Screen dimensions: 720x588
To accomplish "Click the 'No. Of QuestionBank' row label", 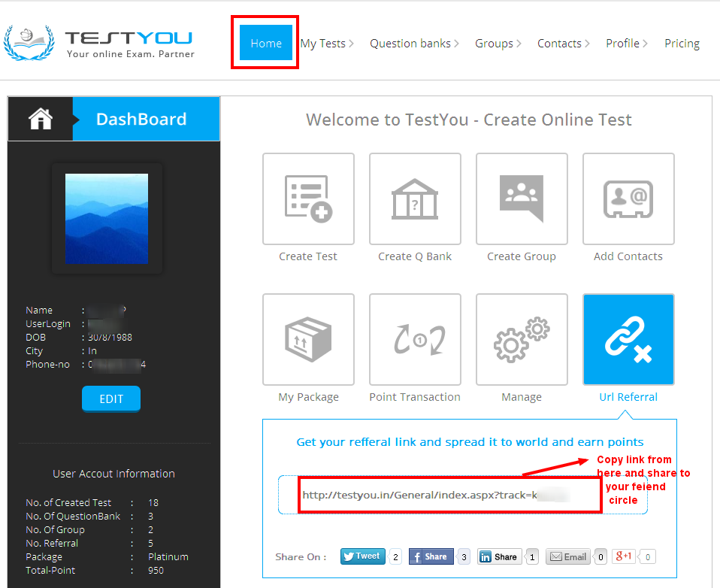I will click(x=73, y=517).
